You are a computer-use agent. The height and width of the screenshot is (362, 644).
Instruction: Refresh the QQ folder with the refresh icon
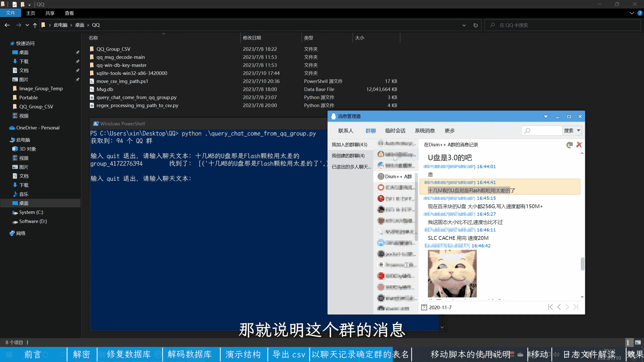coord(475,25)
